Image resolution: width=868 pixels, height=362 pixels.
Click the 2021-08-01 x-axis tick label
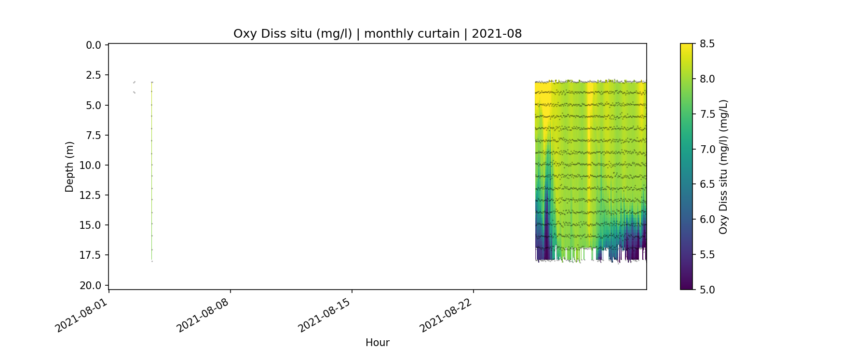(x=81, y=315)
